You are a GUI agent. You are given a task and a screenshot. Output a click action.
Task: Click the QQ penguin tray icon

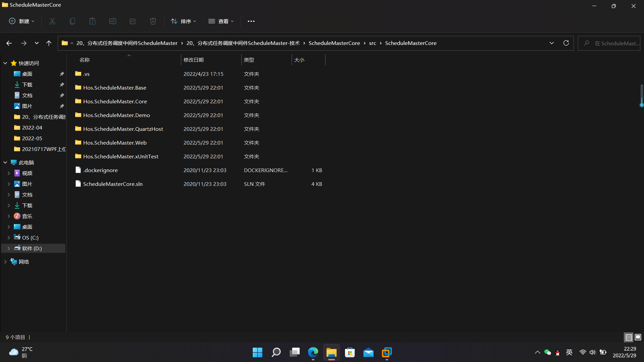pyautogui.click(x=558, y=352)
